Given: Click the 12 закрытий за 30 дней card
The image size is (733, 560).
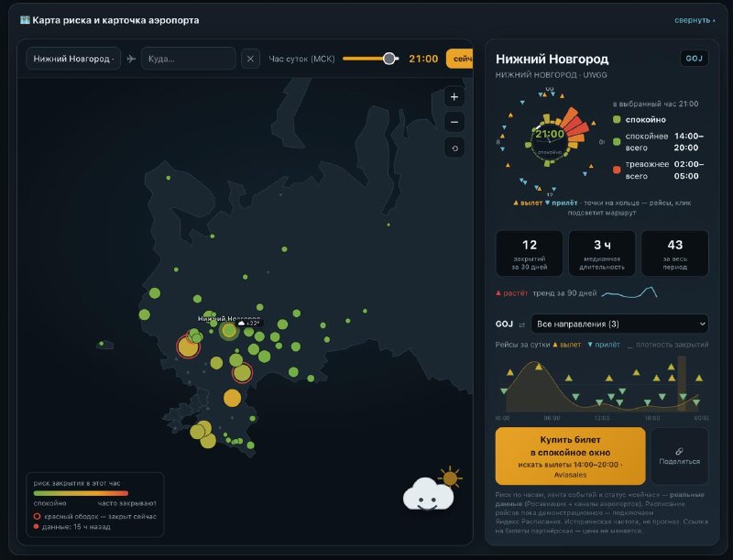Looking at the screenshot, I should [530, 253].
